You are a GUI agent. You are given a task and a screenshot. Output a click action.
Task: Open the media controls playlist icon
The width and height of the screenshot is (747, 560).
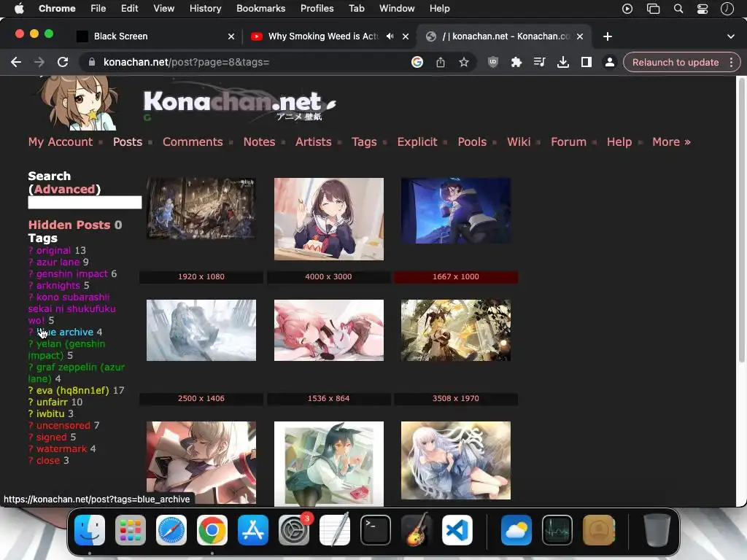tap(539, 63)
